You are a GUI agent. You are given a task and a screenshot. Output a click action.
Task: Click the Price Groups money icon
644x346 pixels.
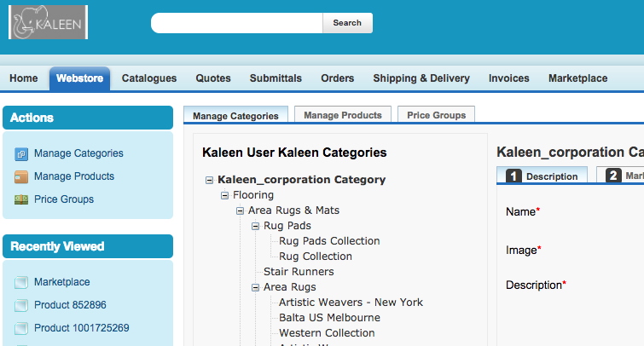tap(21, 199)
